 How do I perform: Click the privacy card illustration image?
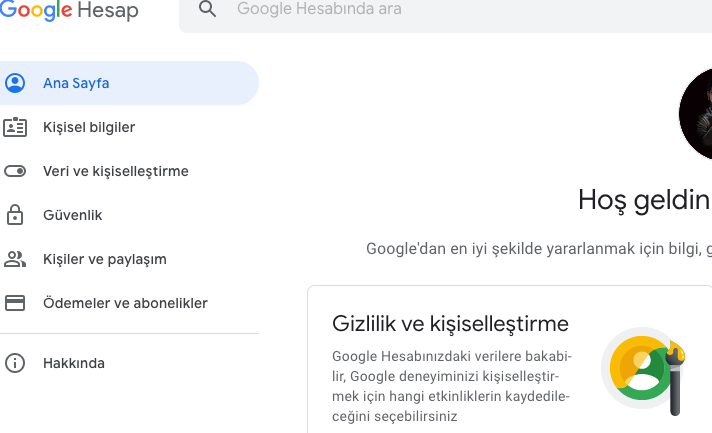click(x=646, y=370)
